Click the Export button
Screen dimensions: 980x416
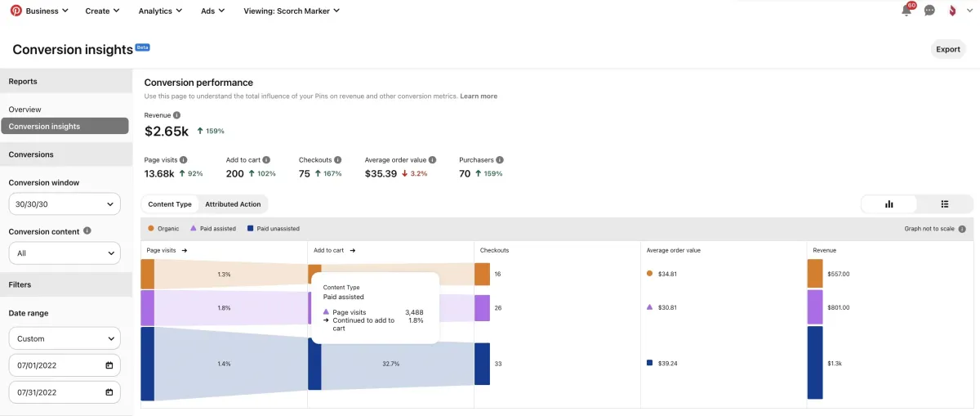click(947, 49)
